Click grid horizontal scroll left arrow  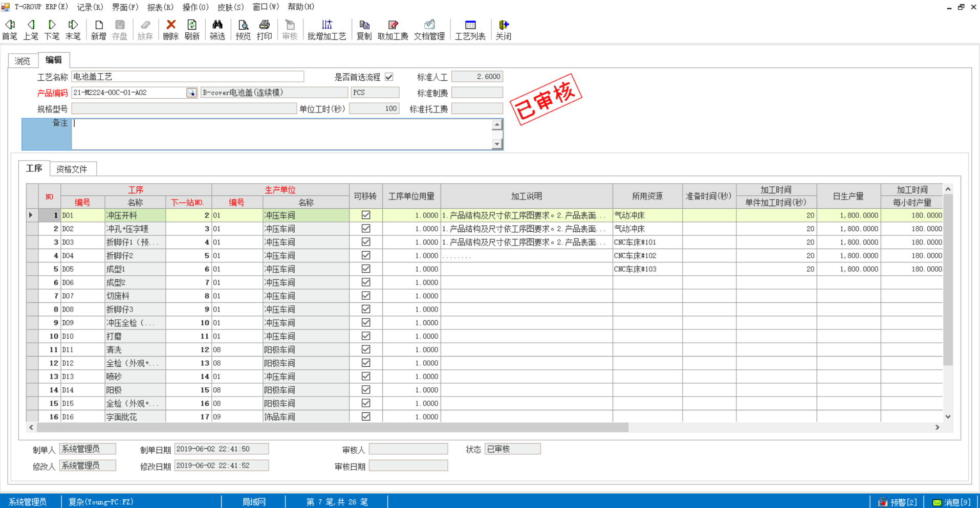(x=31, y=427)
